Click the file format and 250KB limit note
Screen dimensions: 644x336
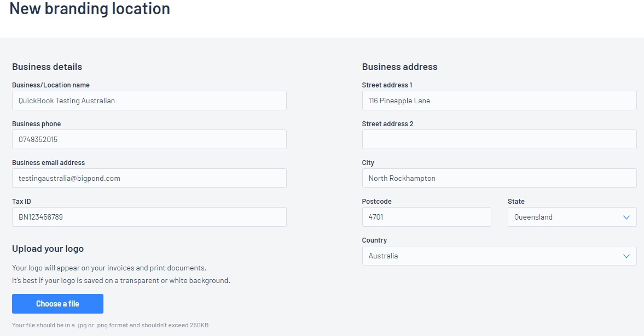tap(111, 325)
